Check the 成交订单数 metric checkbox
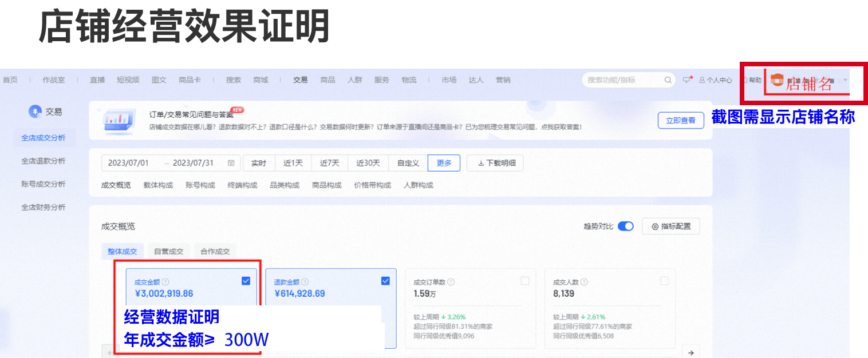 pos(525,281)
